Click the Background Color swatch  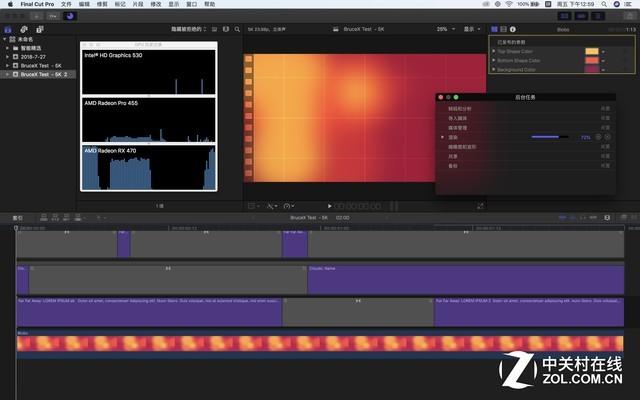click(x=592, y=69)
